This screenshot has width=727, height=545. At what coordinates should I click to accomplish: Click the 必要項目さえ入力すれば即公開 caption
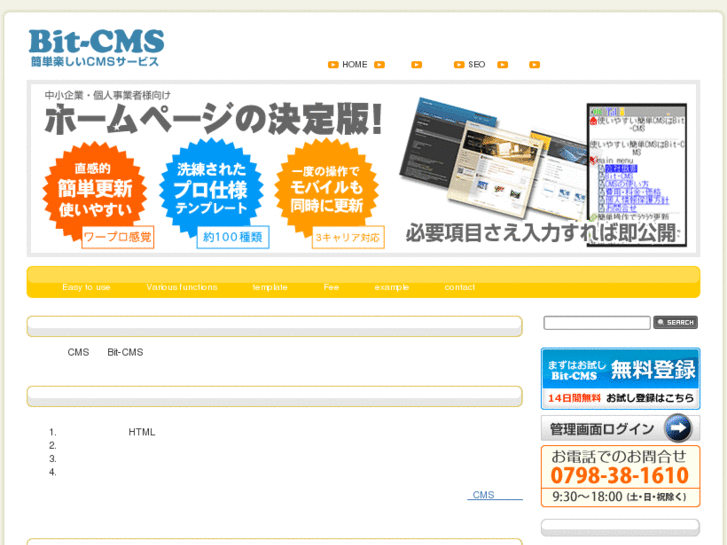[x=541, y=233]
